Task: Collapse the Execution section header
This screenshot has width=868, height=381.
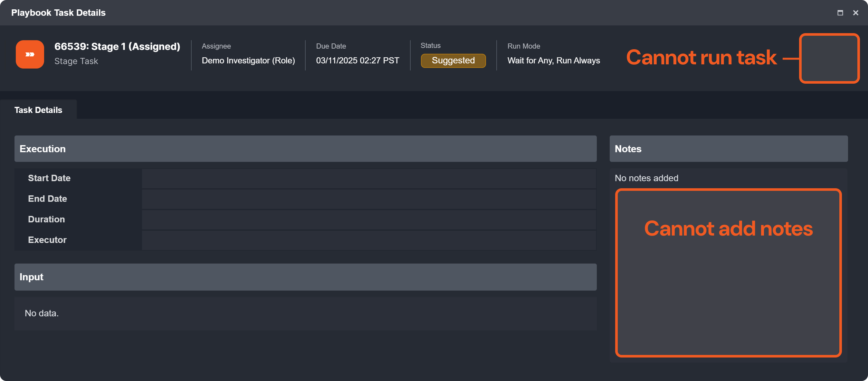Action: click(305, 149)
